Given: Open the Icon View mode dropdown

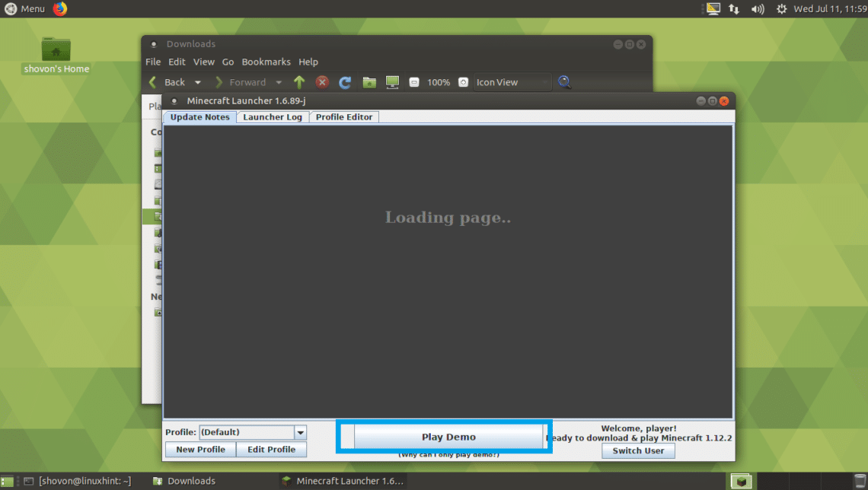Looking at the screenshot, I should (x=512, y=82).
